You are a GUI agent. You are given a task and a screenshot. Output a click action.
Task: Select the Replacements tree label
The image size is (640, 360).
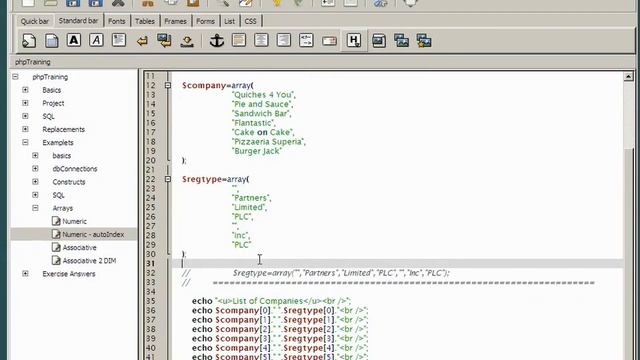point(63,129)
